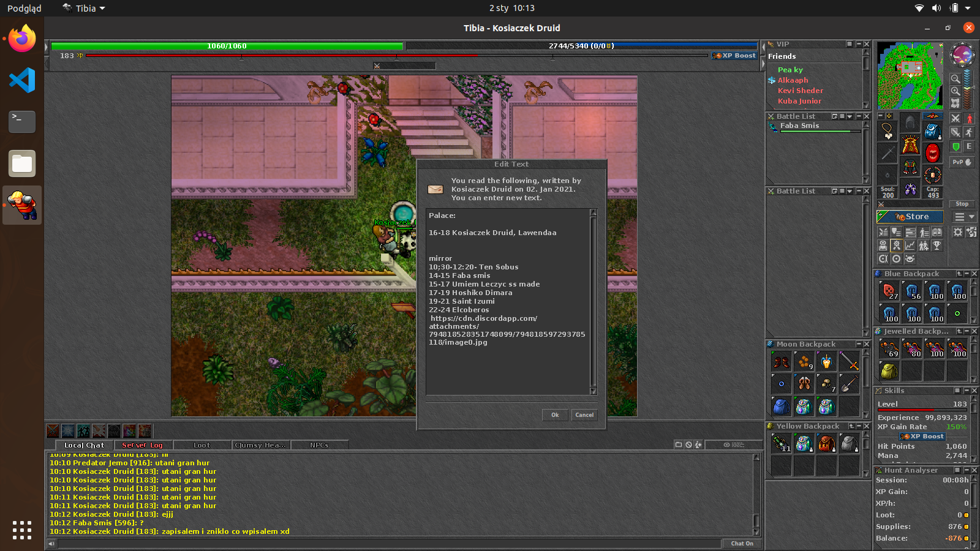Viewport: 980px width, 551px height.
Task: Select the shovel in Moon Backpack
Action: point(849,384)
